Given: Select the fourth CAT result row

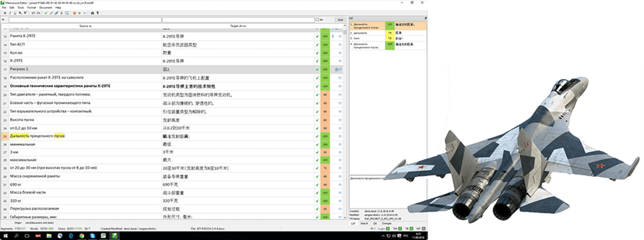Looking at the screenshot, I should click(x=388, y=45).
